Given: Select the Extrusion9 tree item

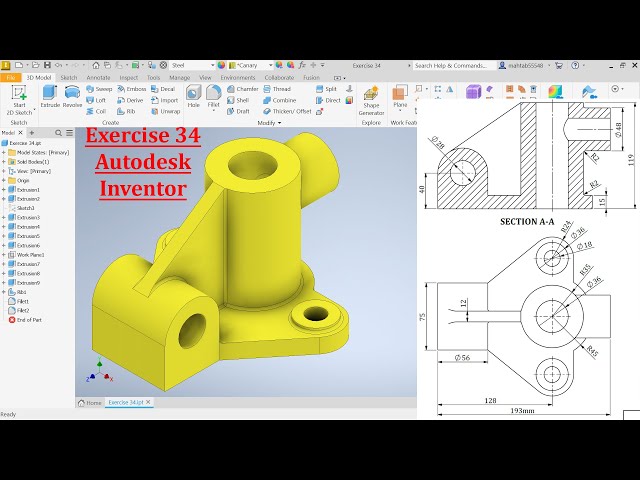Looking at the screenshot, I should tap(24, 283).
